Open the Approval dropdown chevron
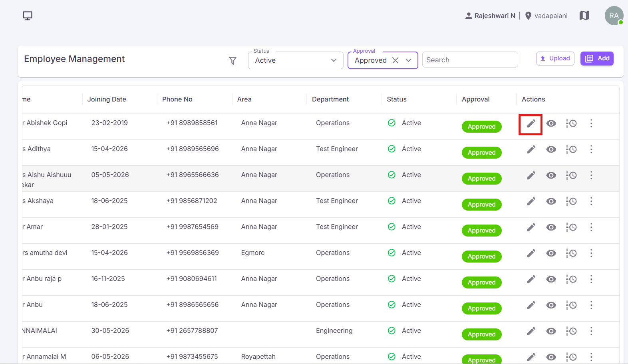 (408, 60)
